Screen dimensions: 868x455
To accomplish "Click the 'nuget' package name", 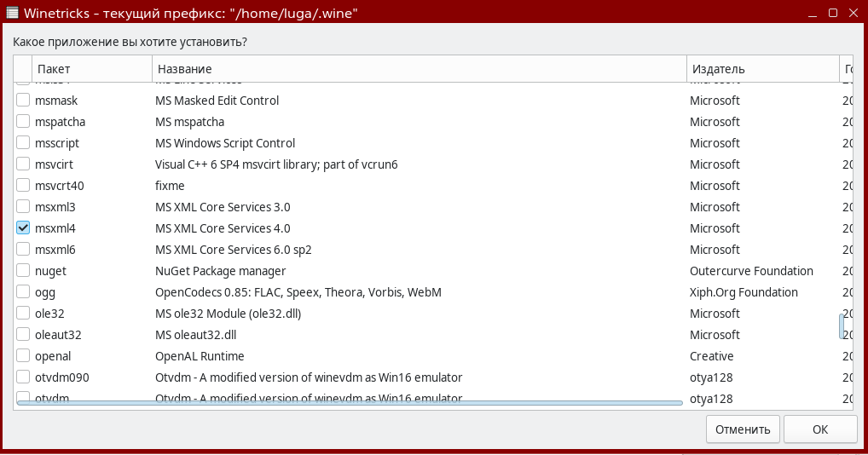I will coord(50,272).
